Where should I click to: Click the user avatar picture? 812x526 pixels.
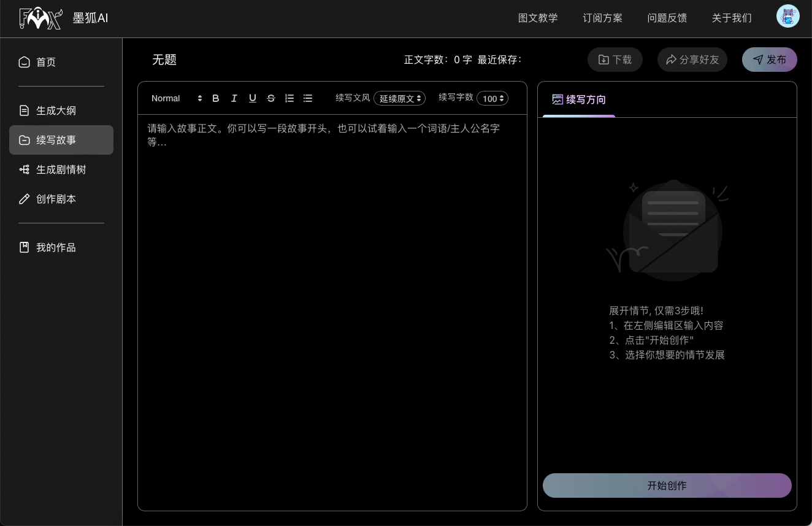[x=788, y=16]
